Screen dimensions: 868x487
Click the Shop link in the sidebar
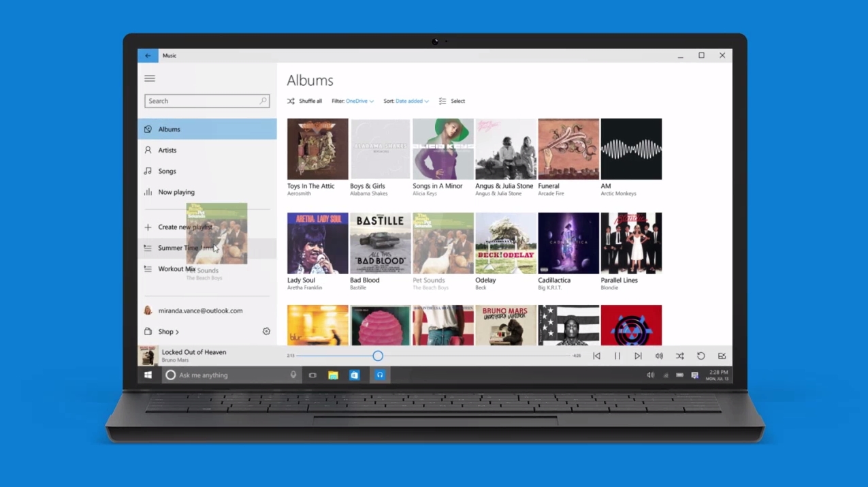pos(166,332)
